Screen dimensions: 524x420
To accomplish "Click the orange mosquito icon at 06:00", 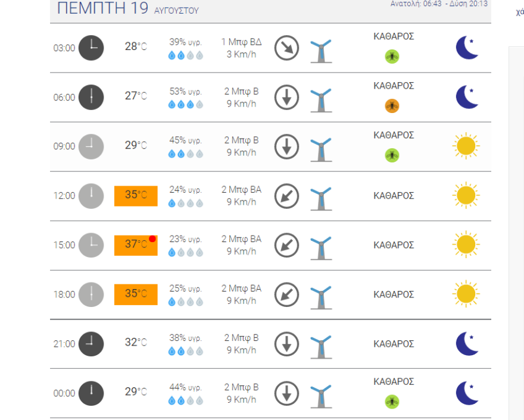I will point(392,106).
